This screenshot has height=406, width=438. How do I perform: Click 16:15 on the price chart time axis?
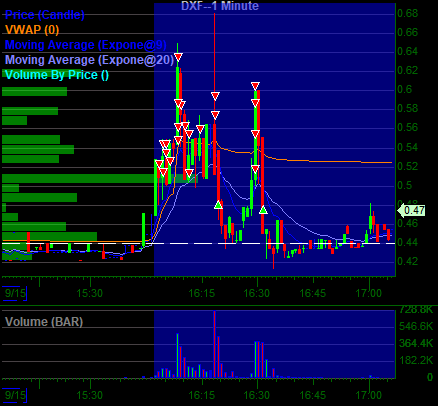202,293
